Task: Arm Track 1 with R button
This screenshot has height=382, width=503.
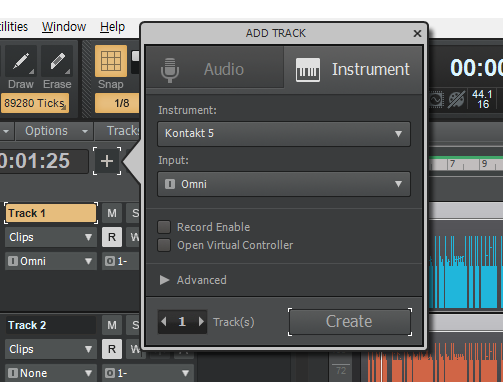Action: [x=112, y=237]
